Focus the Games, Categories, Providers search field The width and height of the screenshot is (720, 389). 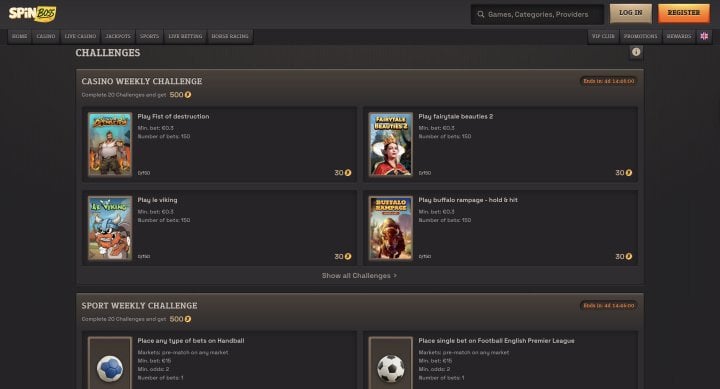tap(537, 14)
